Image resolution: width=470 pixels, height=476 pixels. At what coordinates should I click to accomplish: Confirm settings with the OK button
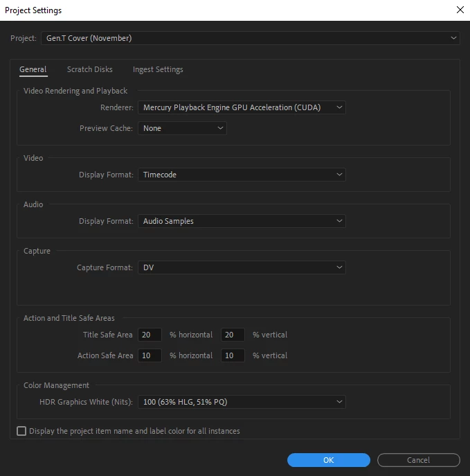point(329,460)
